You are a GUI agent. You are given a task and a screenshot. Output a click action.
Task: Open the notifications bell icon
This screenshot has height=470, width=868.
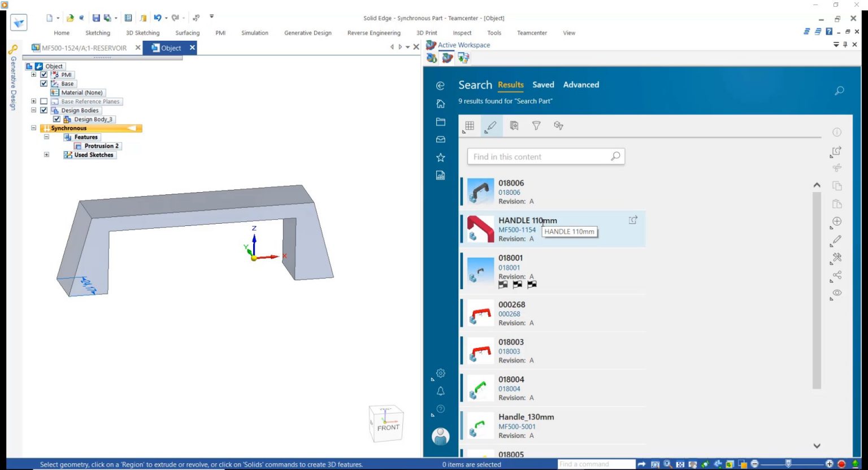coord(441,391)
